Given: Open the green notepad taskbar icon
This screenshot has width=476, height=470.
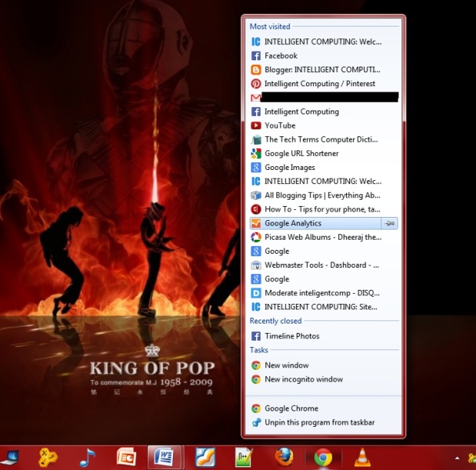Looking at the screenshot, I should point(244,457).
